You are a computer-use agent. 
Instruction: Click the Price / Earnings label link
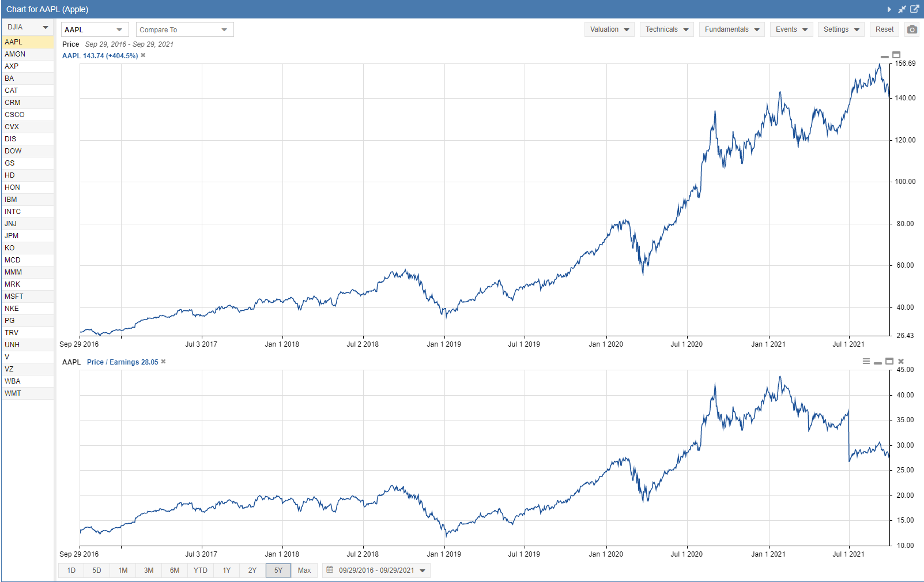coord(122,362)
